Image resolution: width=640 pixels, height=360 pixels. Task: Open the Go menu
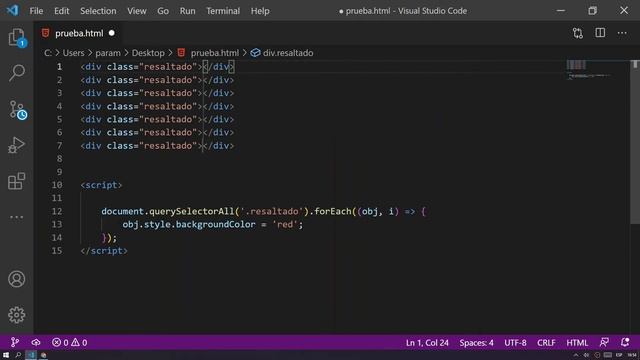163,11
